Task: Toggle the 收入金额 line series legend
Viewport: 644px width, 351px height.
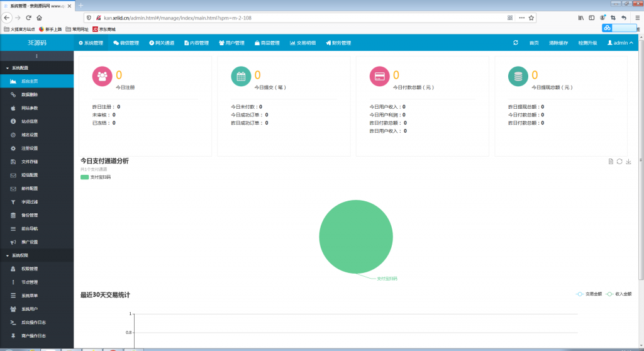Action: pos(618,294)
